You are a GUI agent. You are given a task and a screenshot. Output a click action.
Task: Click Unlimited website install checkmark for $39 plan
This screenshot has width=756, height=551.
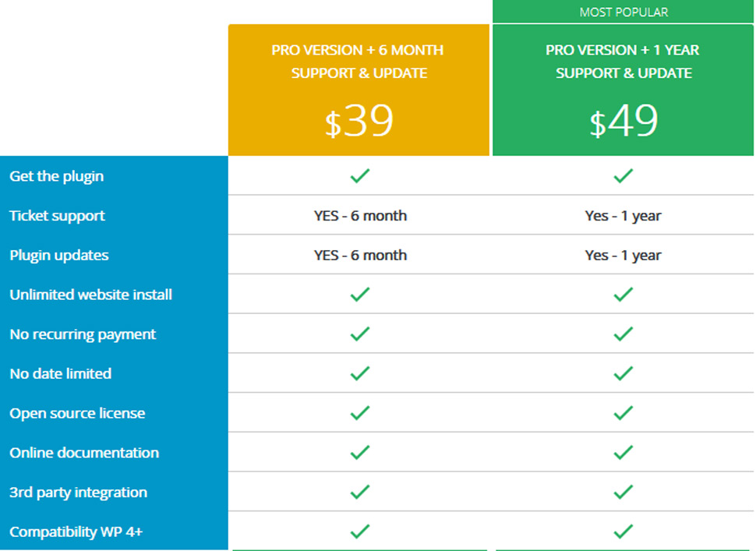(359, 295)
